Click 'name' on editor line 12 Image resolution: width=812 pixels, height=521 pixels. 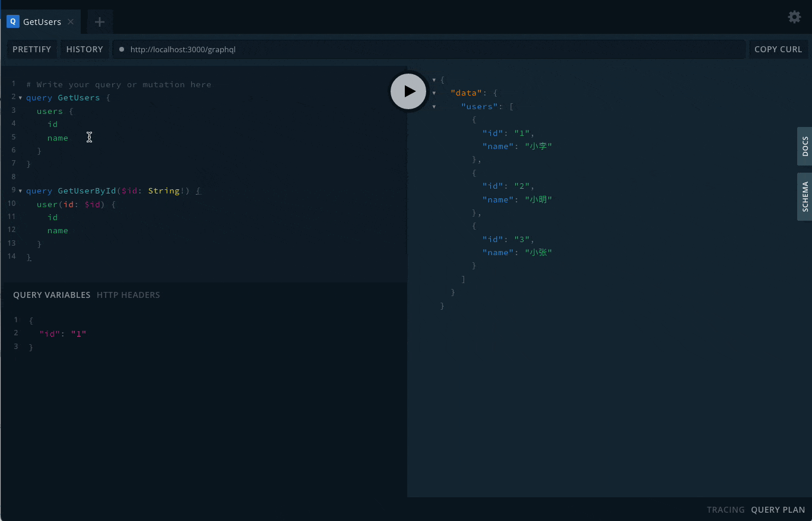pos(58,230)
